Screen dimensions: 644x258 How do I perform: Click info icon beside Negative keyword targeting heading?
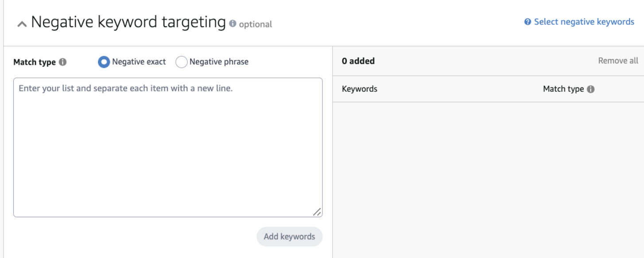pyautogui.click(x=233, y=24)
